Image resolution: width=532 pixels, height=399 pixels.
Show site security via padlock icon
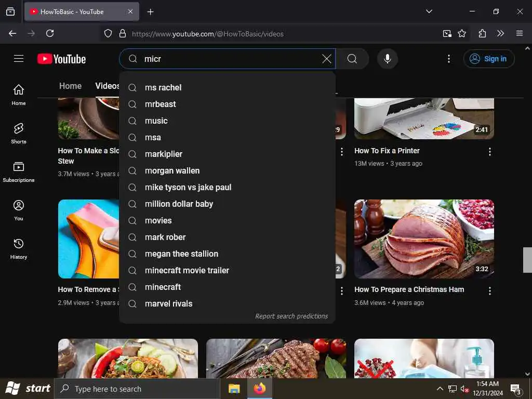click(123, 33)
